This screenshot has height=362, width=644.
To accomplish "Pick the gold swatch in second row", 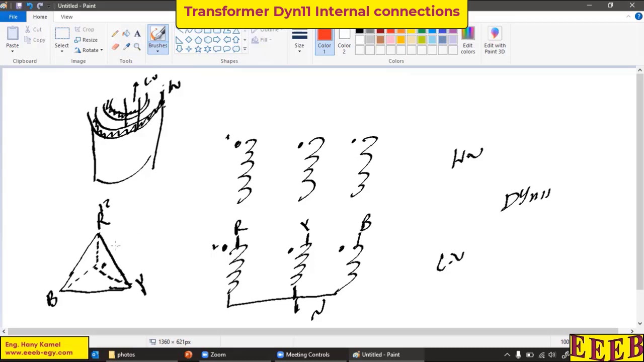I will [401, 41].
